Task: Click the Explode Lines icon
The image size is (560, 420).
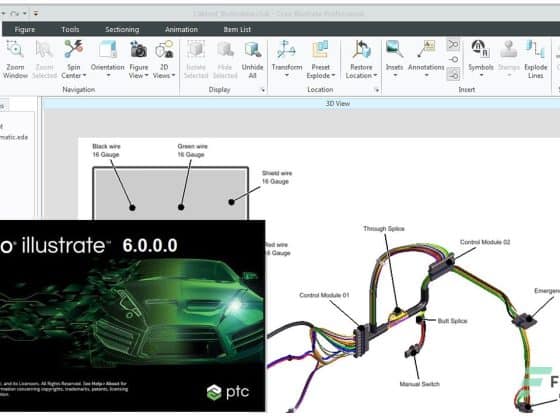Action: click(x=535, y=49)
